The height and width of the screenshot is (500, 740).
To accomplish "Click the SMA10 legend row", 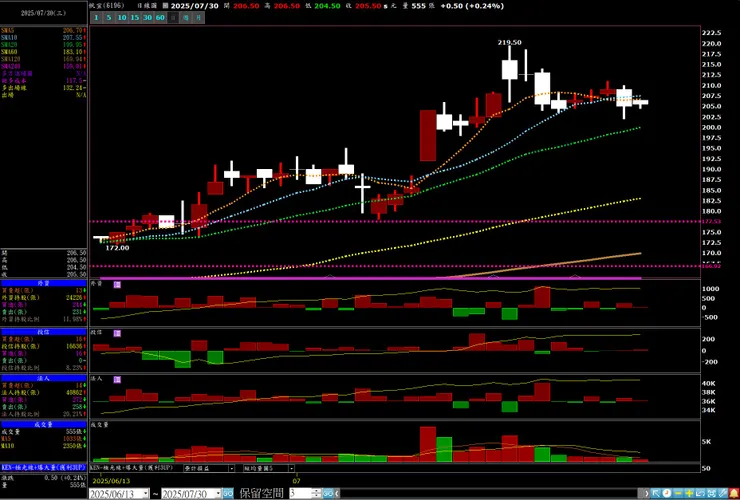I will coord(43,38).
